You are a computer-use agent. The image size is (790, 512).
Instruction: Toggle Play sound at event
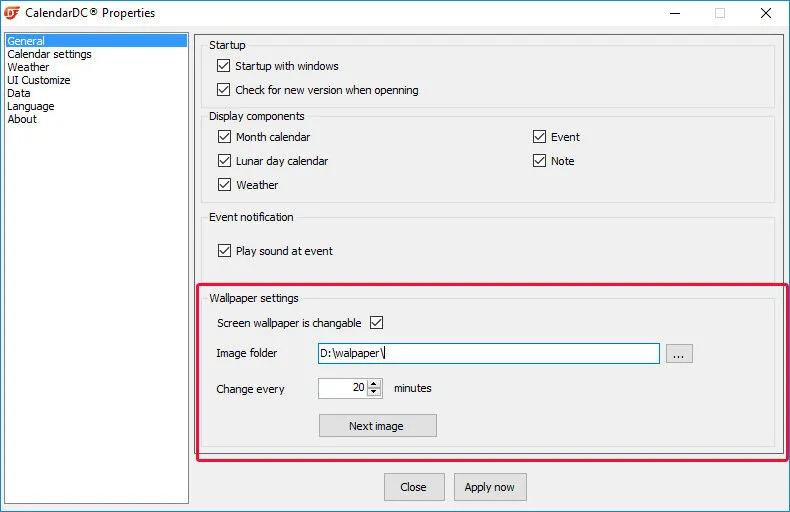tap(225, 251)
